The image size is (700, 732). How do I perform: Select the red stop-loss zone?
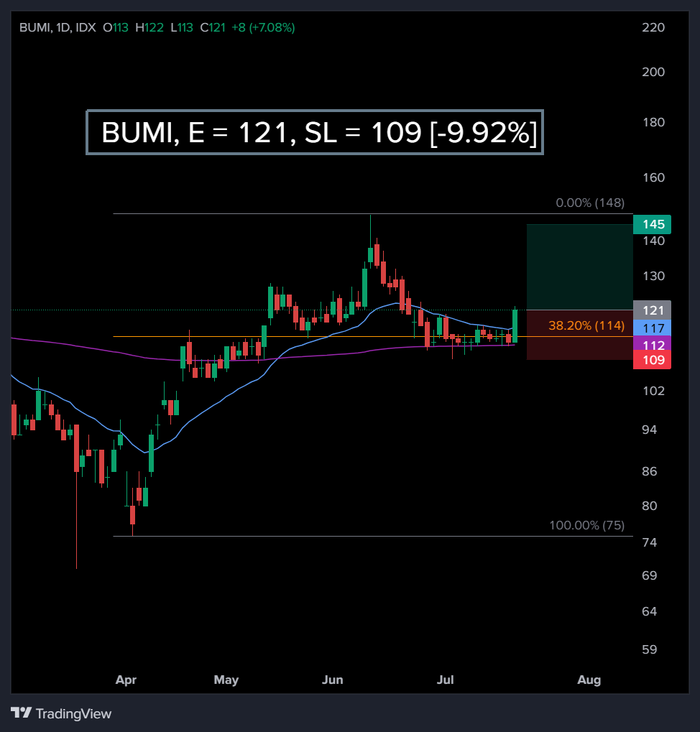580,335
